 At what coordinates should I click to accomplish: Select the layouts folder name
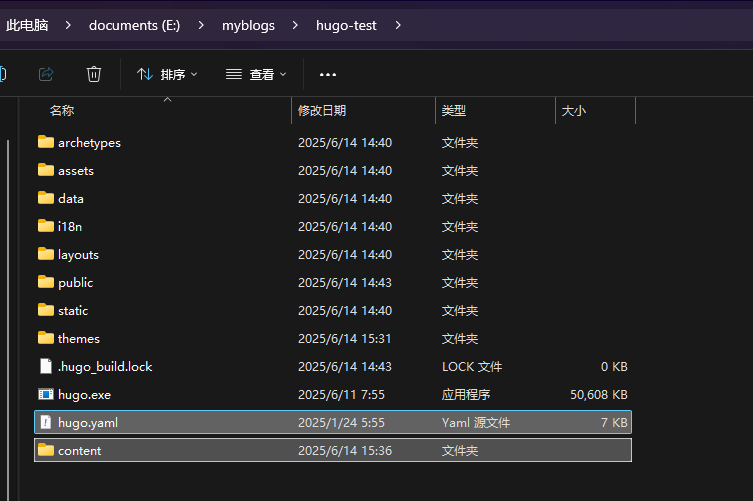pos(78,255)
